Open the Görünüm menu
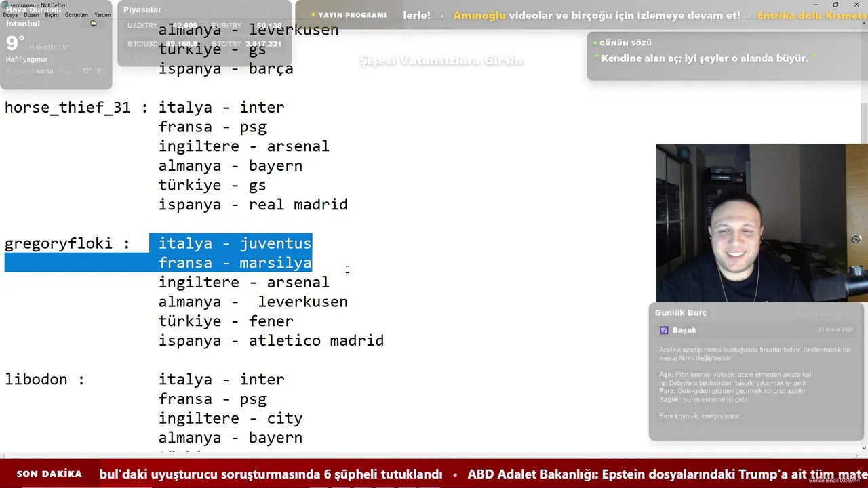The image size is (868, 488). pyautogui.click(x=77, y=15)
